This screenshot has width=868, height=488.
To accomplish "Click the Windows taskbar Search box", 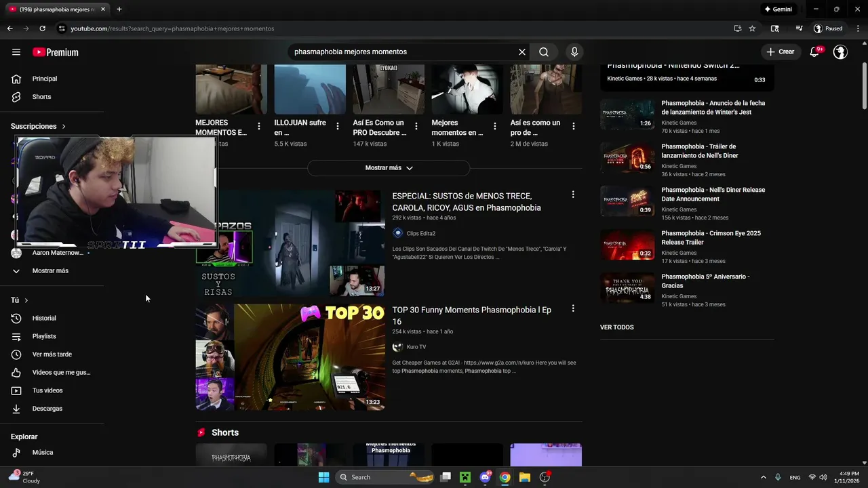I will (x=386, y=477).
